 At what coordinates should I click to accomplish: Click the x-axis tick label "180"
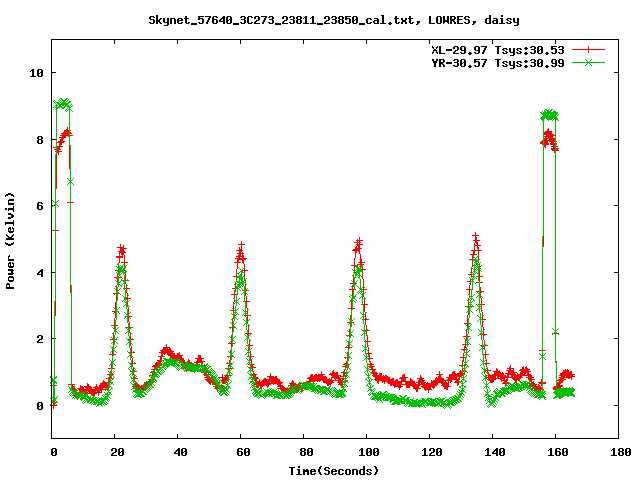pyautogui.click(x=620, y=452)
